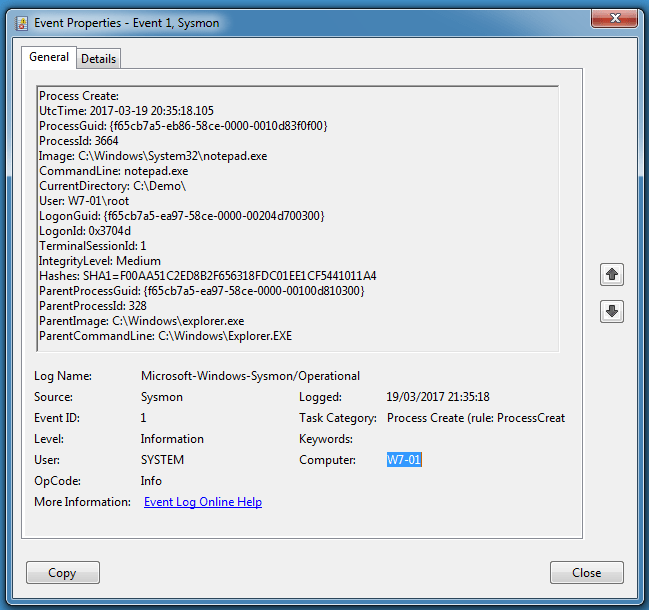Viewport: 649px width, 610px height.
Task: Click the Task Category Process Create field
Action: click(x=475, y=418)
